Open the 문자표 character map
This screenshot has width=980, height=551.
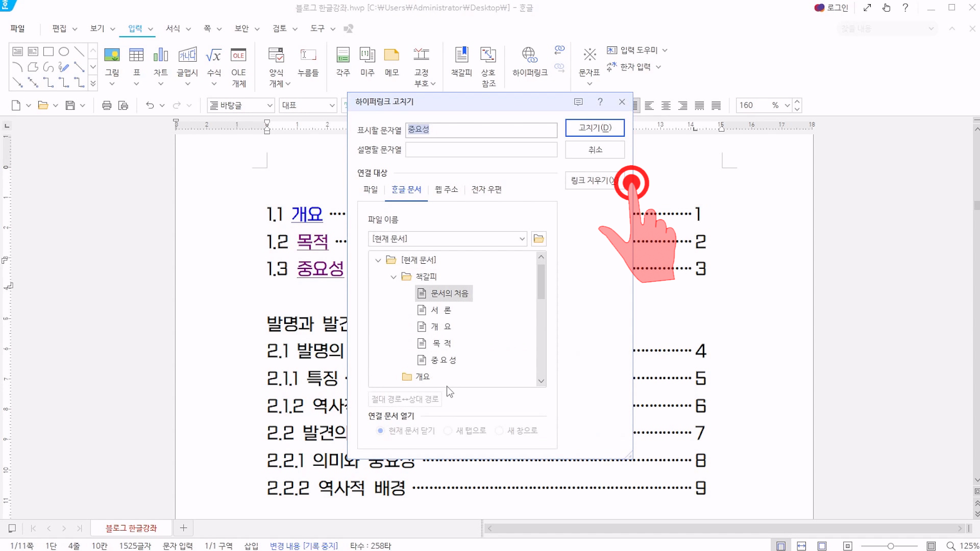[590, 56]
